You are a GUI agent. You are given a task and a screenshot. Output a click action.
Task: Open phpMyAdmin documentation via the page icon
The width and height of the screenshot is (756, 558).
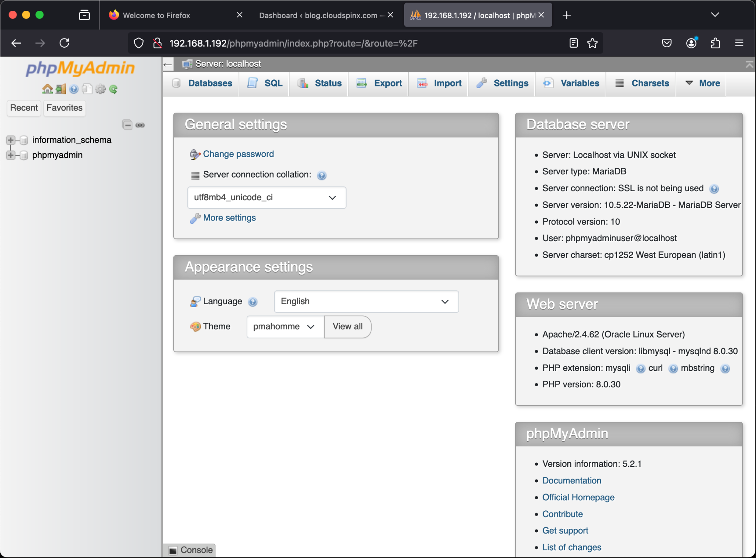[87, 89]
